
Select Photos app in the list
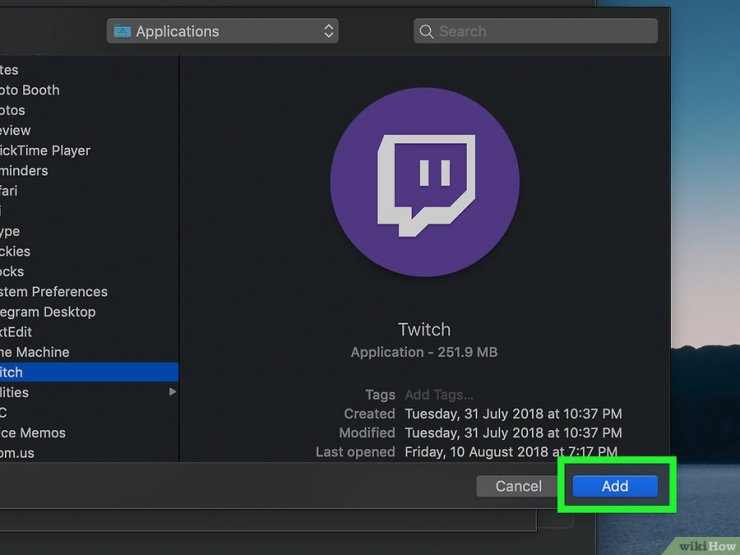click(89, 110)
